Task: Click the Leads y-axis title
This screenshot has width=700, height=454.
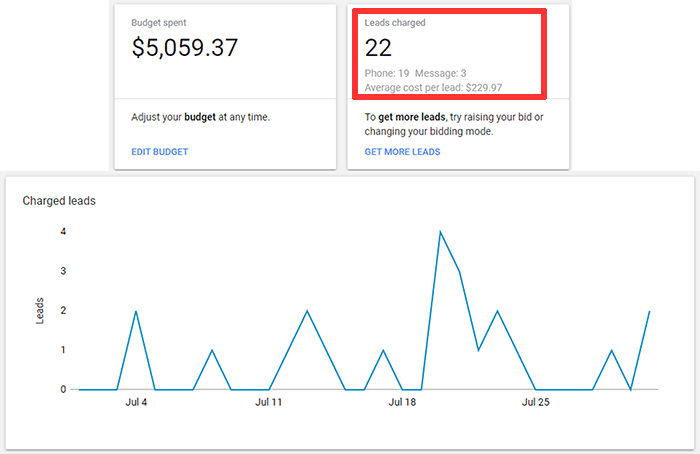Action: 40,311
